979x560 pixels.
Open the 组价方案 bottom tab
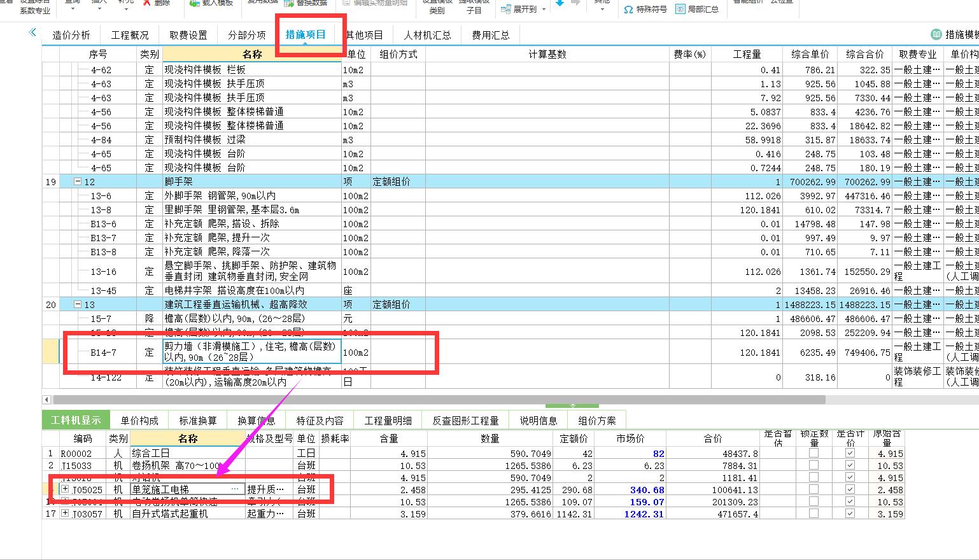tap(597, 420)
